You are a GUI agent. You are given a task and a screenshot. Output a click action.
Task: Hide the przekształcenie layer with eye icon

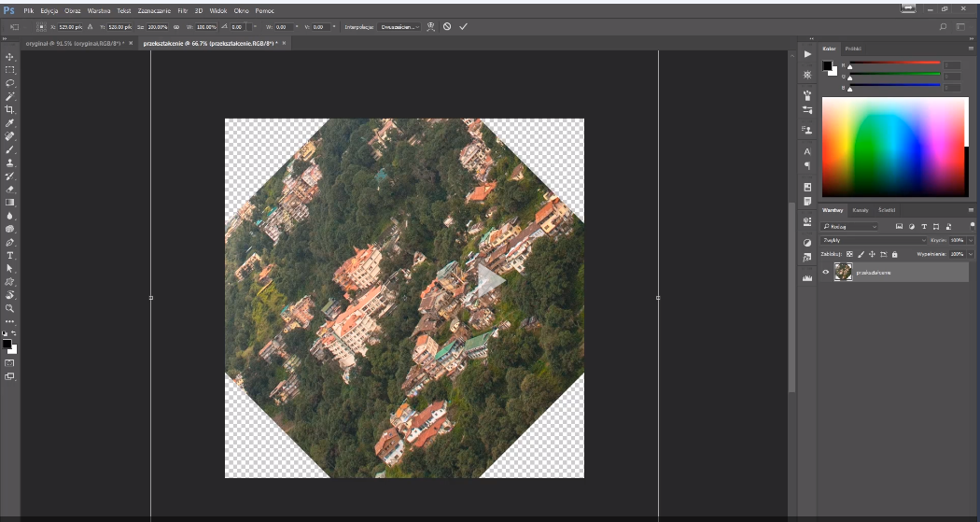825,272
